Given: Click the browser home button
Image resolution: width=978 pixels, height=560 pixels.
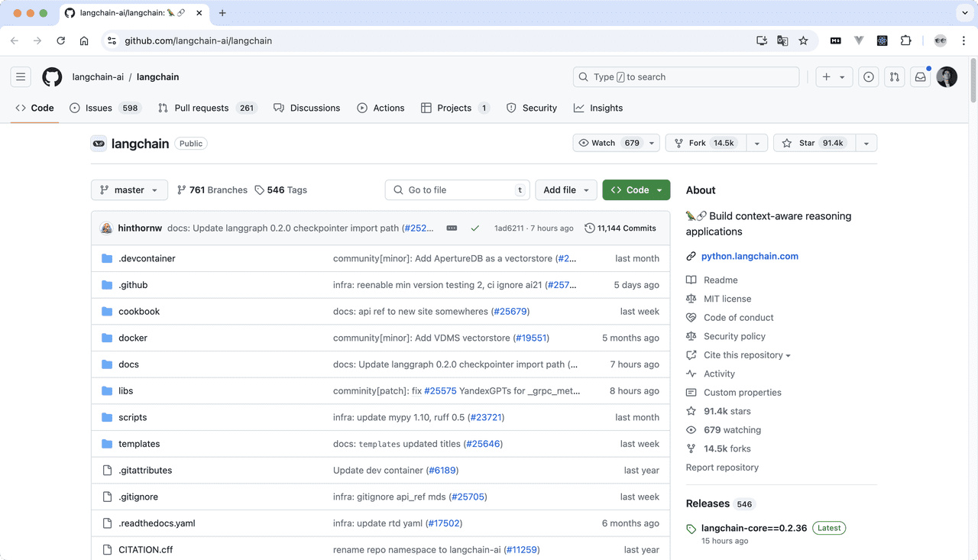Looking at the screenshot, I should pyautogui.click(x=84, y=40).
